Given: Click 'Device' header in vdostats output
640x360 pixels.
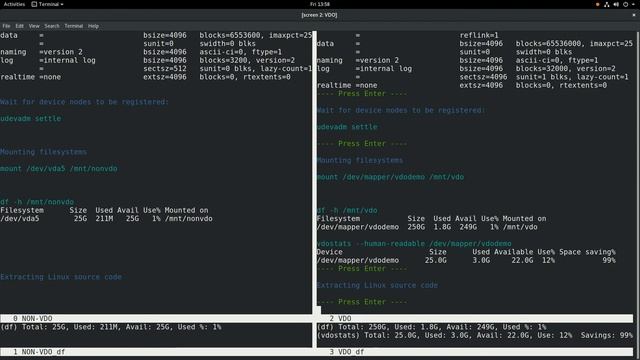Looking at the screenshot, I should (x=330, y=252).
